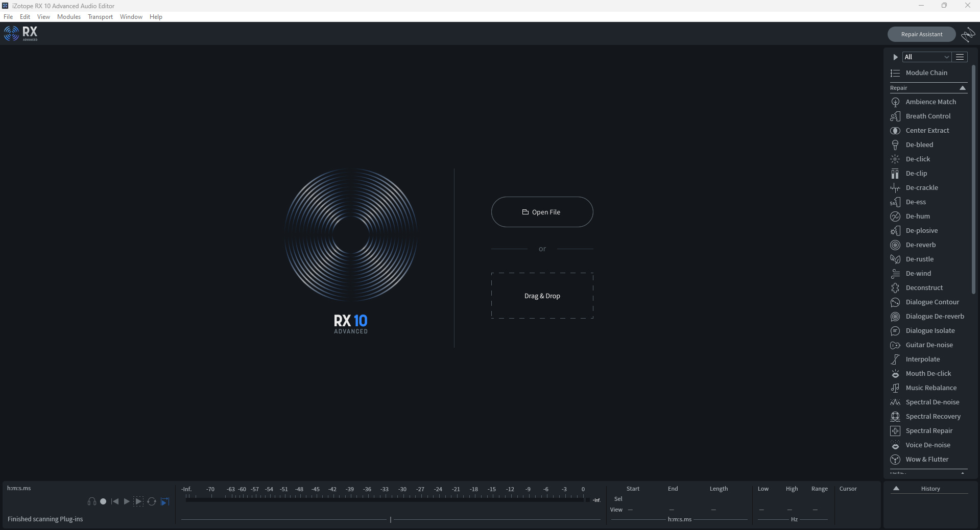Screen dimensions: 980x530
Task: Click the De-ess module icon
Action: [x=895, y=202]
